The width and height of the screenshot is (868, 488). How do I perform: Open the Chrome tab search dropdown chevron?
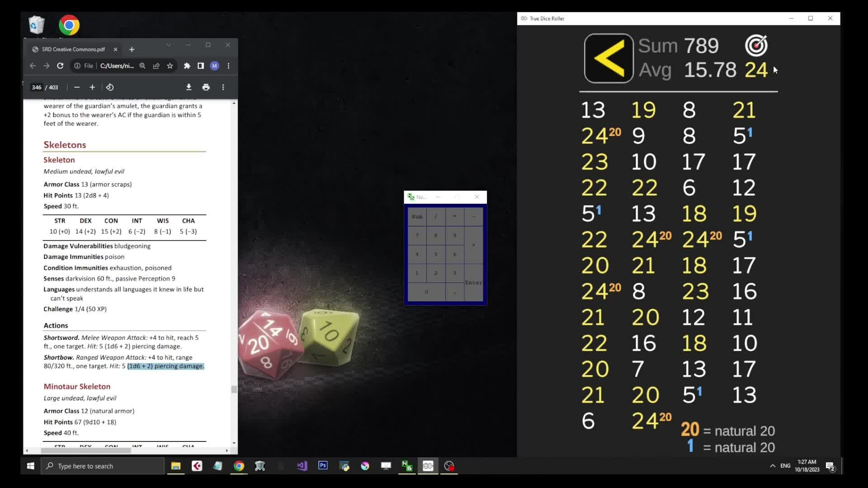[169, 45]
